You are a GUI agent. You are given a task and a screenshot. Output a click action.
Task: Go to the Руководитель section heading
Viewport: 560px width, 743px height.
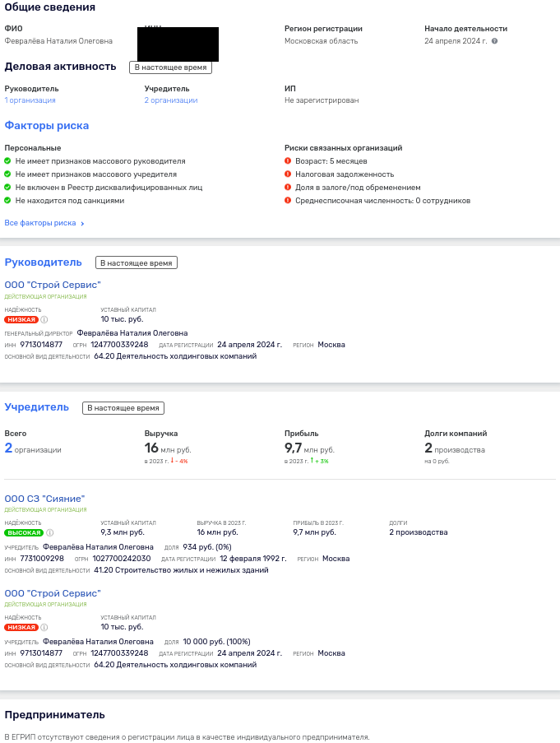click(43, 262)
